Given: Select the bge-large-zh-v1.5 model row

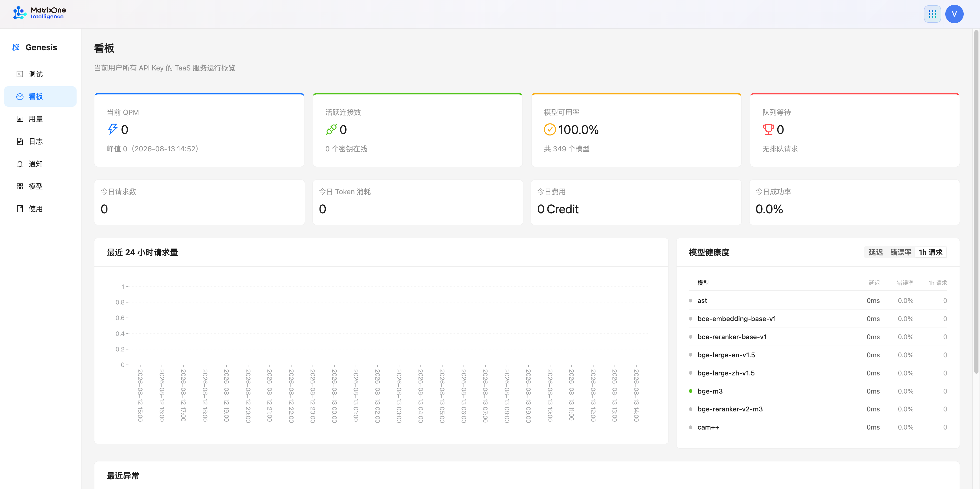Looking at the screenshot, I should 818,373.
